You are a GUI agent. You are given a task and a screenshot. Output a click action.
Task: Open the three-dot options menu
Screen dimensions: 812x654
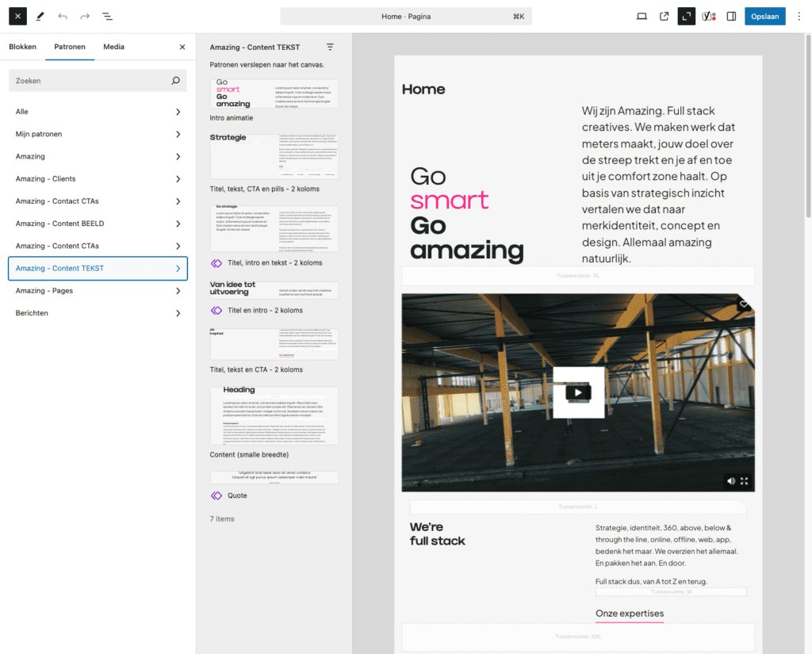pos(799,17)
